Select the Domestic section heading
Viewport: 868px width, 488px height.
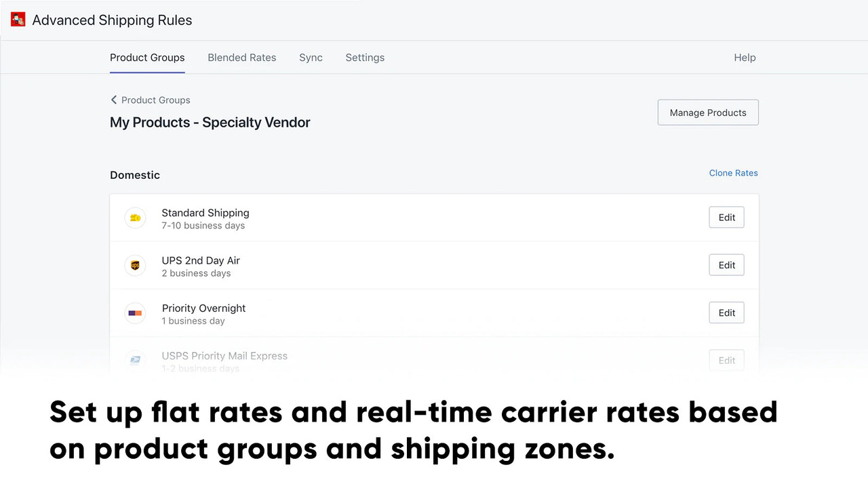coord(135,175)
